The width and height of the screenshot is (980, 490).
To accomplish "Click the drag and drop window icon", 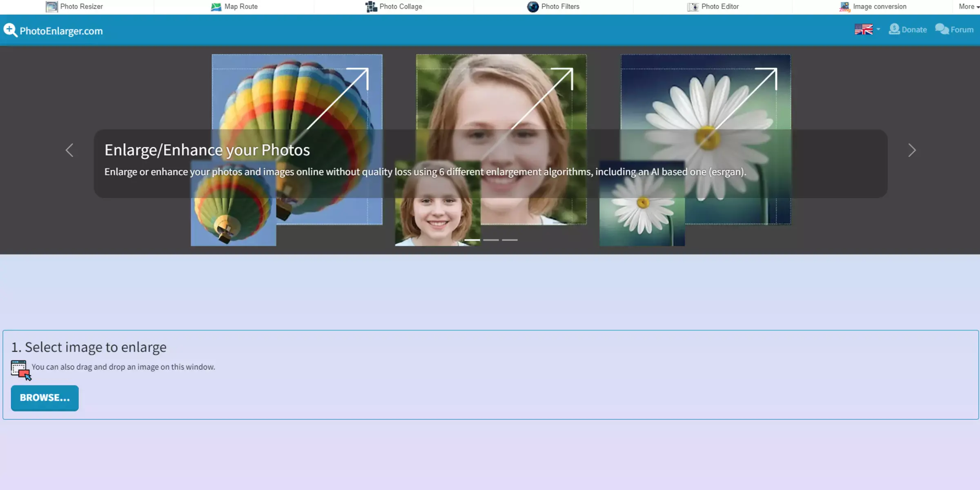I will [21, 370].
